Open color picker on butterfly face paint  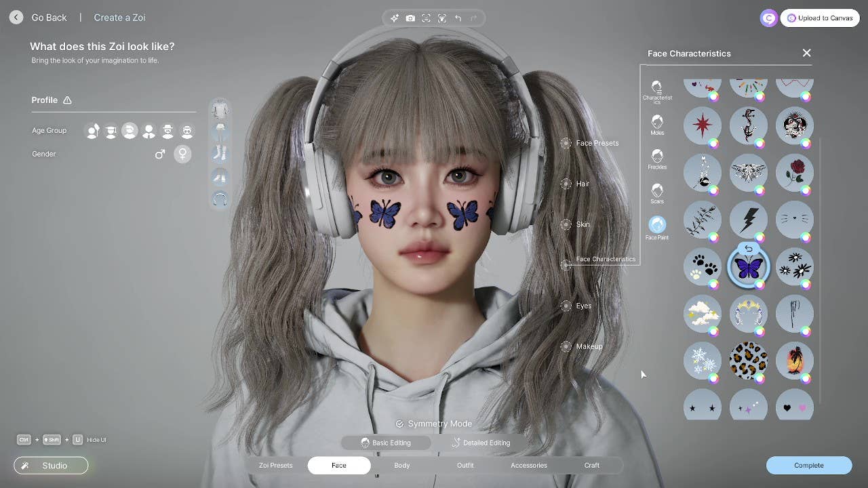coord(760,285)
